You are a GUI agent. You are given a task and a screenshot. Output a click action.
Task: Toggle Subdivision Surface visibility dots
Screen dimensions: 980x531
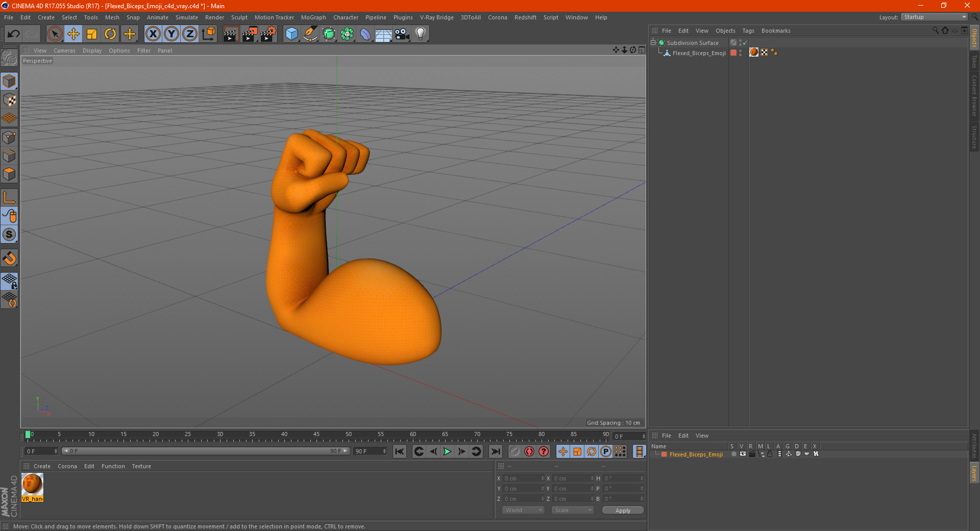(740, 43)
